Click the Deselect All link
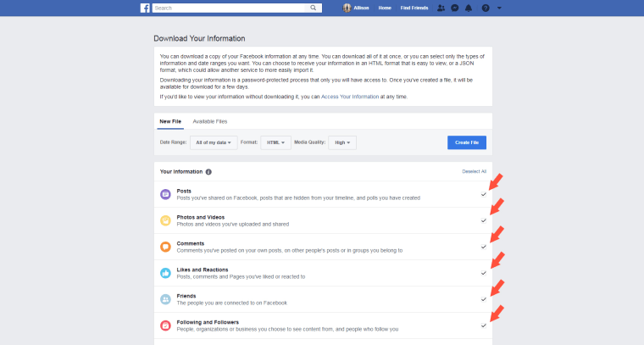 474,171
